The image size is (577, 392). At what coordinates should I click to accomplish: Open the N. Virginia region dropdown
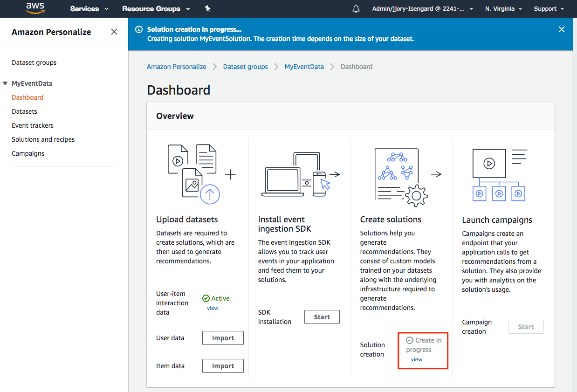coord(503,8)
